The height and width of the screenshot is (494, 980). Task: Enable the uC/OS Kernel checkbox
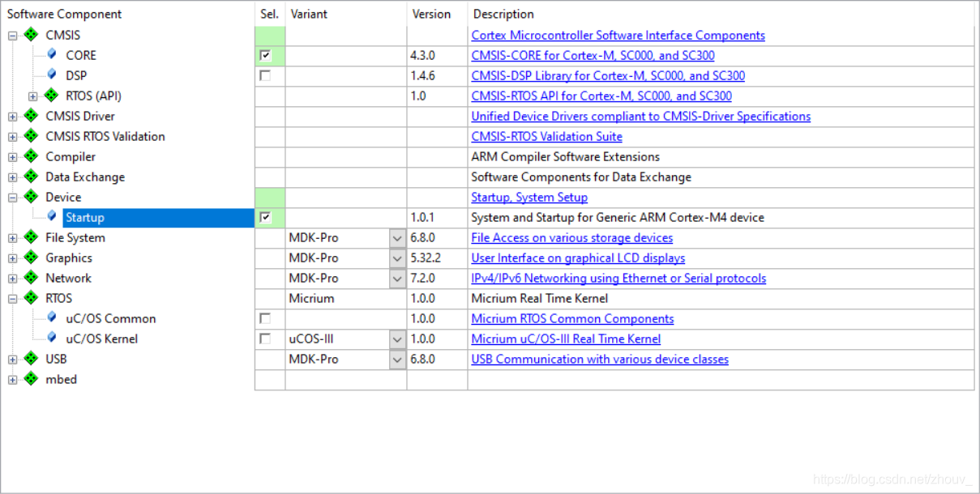pos(265,339)
